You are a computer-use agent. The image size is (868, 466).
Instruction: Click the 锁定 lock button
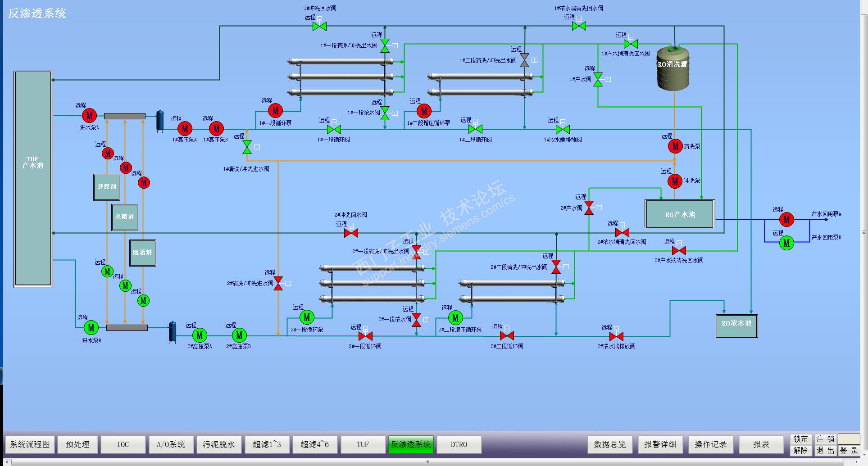pos(800,439)
